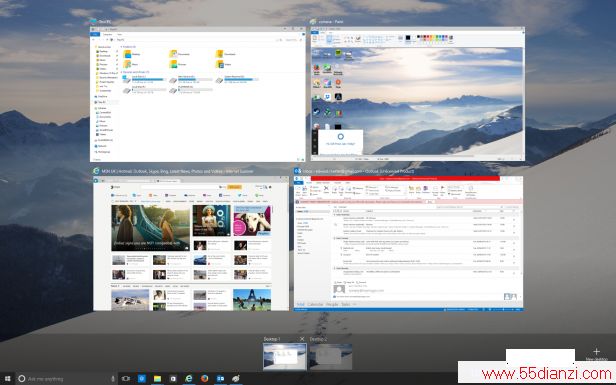Click the This PC window title icon
Image resolution: width=616 pixels, height=385 pixels.
click(x=94, y=22)
